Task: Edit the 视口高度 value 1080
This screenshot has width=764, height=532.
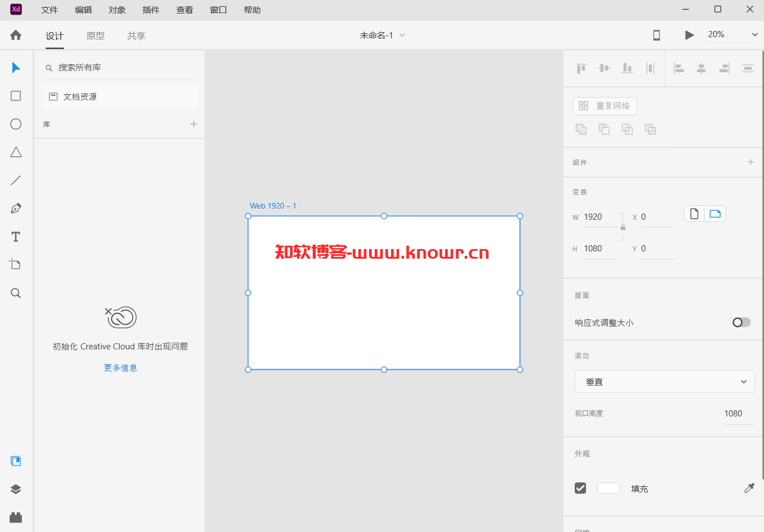Action: 739,414
